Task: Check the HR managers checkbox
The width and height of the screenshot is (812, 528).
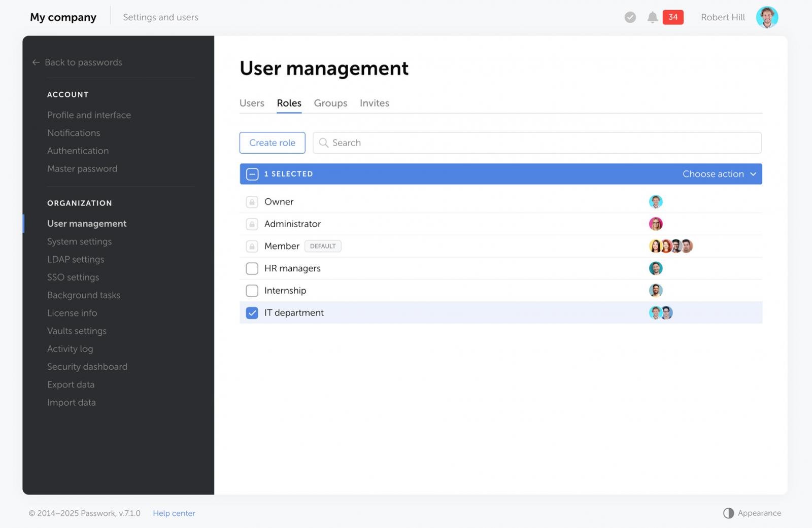Action: pyautogui.click(x=252, y=268)
